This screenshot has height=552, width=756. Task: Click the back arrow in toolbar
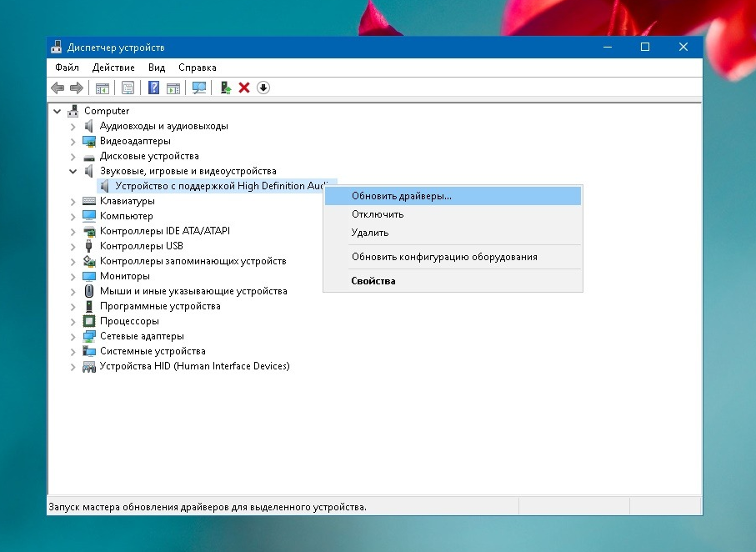click(x=58, y=88)
